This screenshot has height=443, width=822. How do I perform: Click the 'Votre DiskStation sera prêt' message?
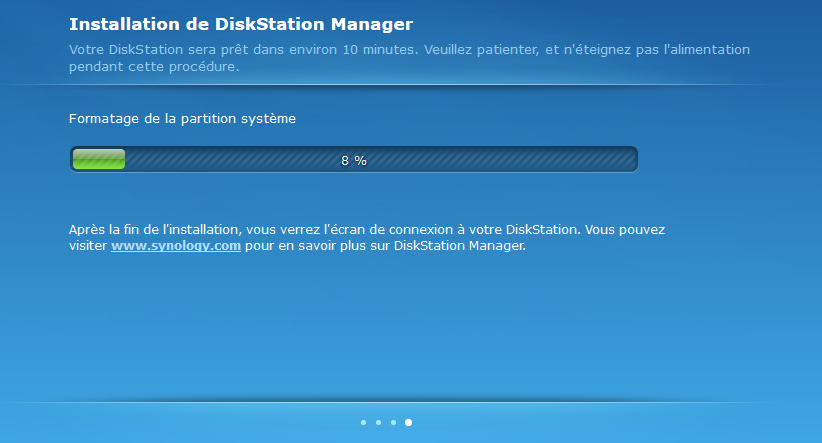pyautogui.click(x=409, y=58)
